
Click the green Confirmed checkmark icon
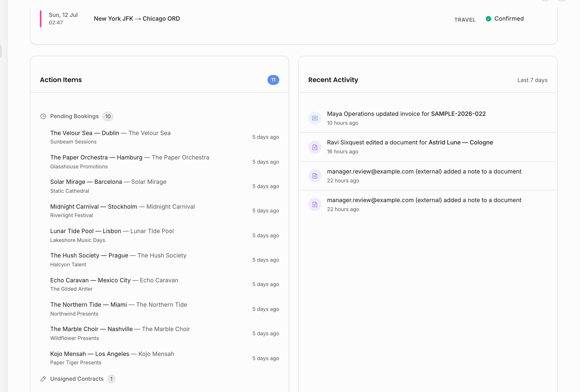pyautogui.click(x=488, y=19)
